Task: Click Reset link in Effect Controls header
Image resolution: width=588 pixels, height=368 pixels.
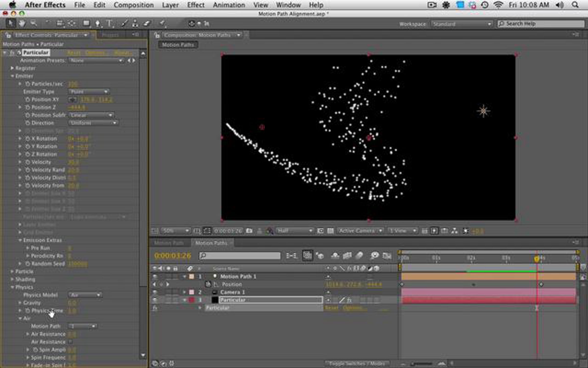Action: click(74, 53)
